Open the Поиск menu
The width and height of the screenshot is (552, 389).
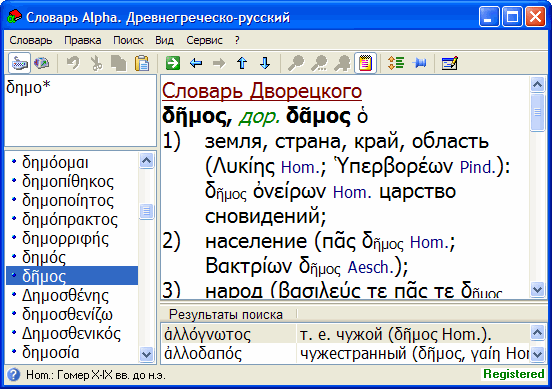(128, 40)
